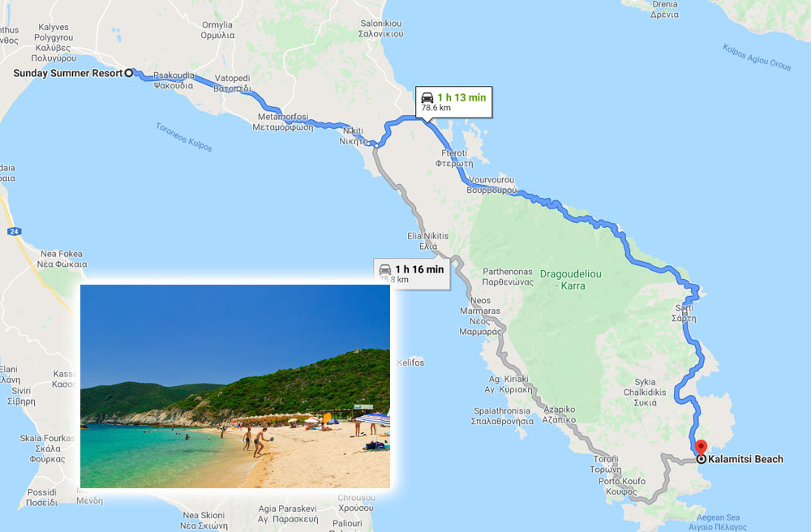Click the route 24 highway shield
This screenshot has height=532, width=811.
click(14, 231)
